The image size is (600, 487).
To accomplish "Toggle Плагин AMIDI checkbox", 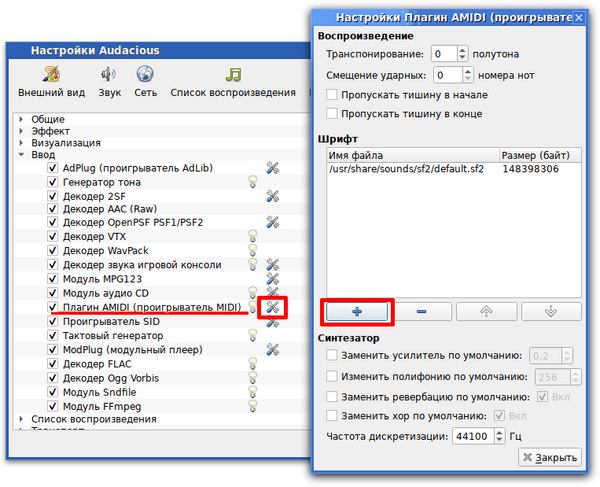I will click(x=52, y=307).
